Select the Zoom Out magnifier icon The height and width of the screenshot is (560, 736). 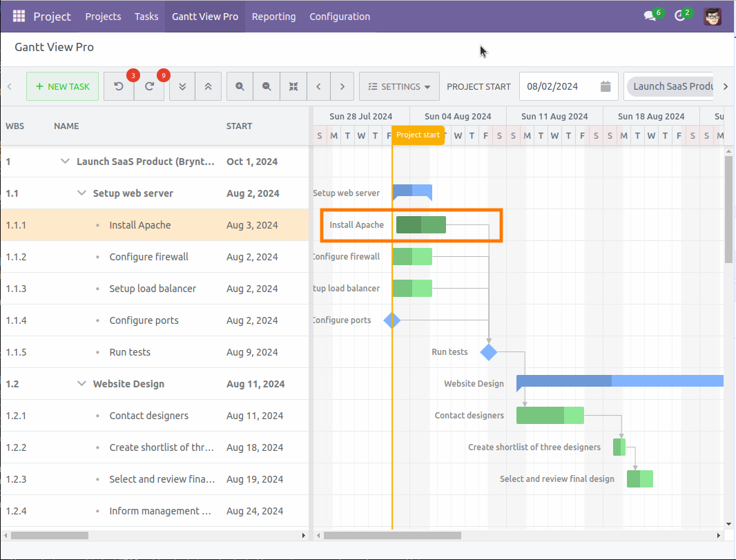pos(267,86)
